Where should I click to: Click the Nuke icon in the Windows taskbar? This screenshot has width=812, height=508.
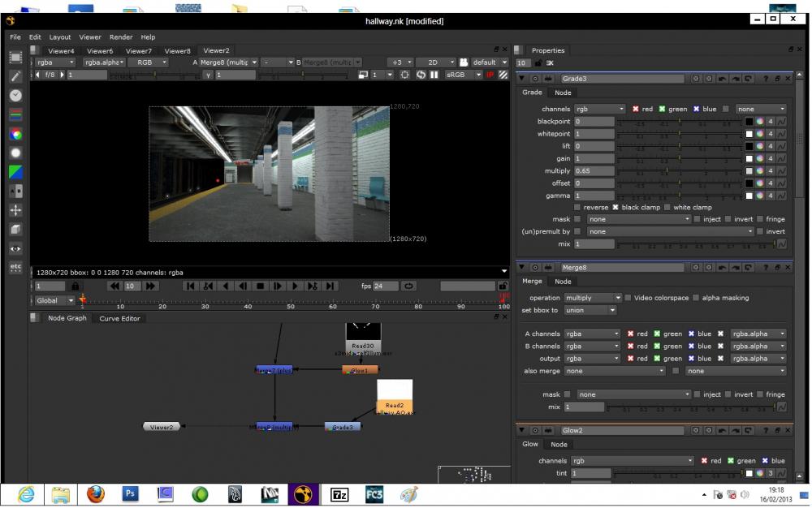point(304,493)
